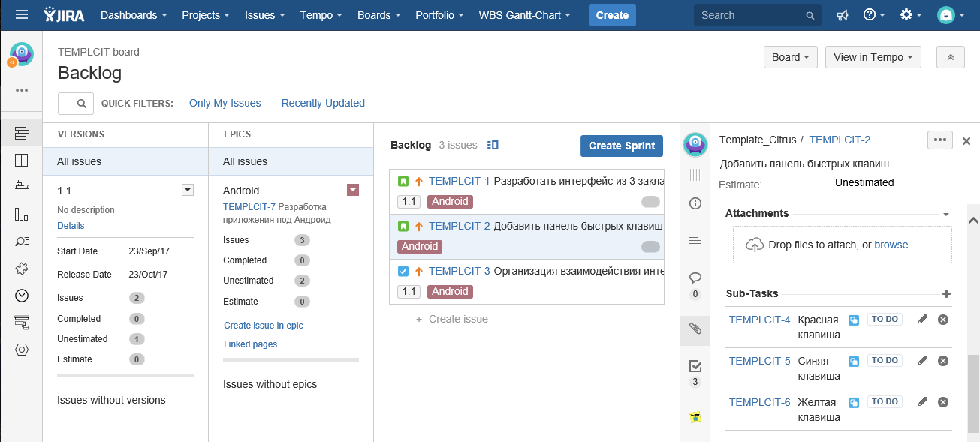Open Linked pages link
This screenshot has width=980, height=442.
coord(251,344)
